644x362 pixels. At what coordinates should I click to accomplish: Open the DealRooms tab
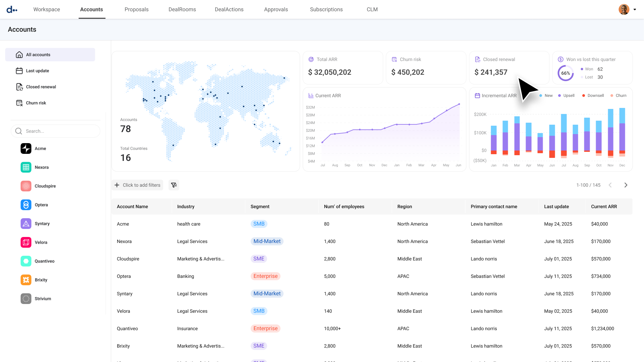182,9
